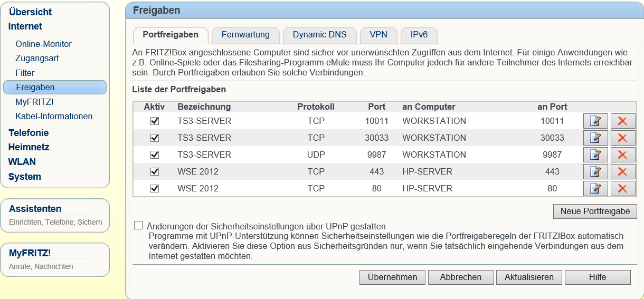Expand the System menu section

coord(24,177)
